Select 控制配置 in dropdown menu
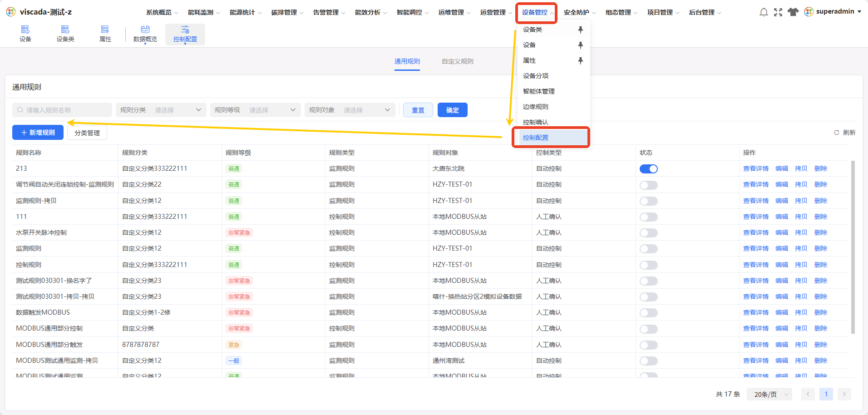The image size is (868, 415). pos(553,138)
